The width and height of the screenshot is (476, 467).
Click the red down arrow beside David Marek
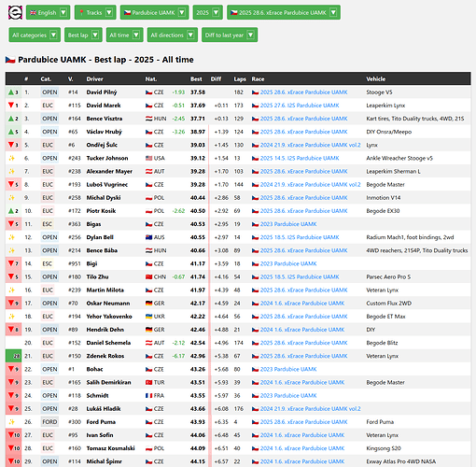[x=11, y=106]
